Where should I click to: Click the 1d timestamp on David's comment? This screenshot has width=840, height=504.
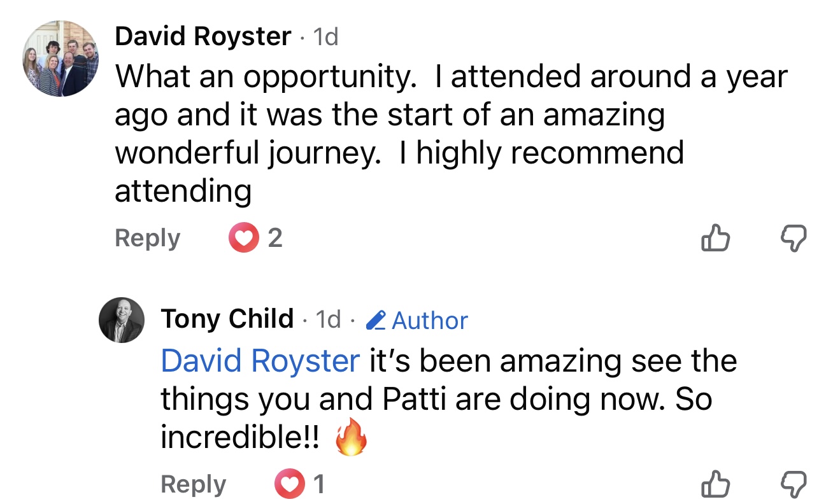click(326, 38)
